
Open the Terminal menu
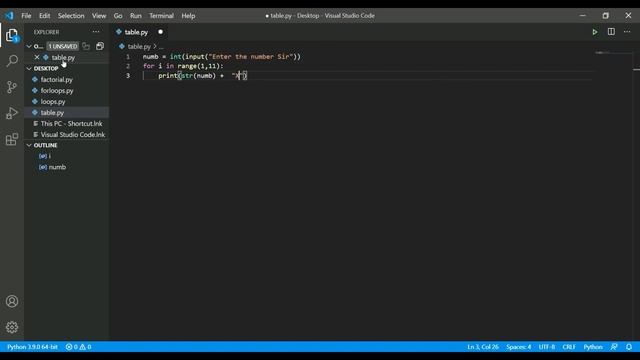[161, 16]
